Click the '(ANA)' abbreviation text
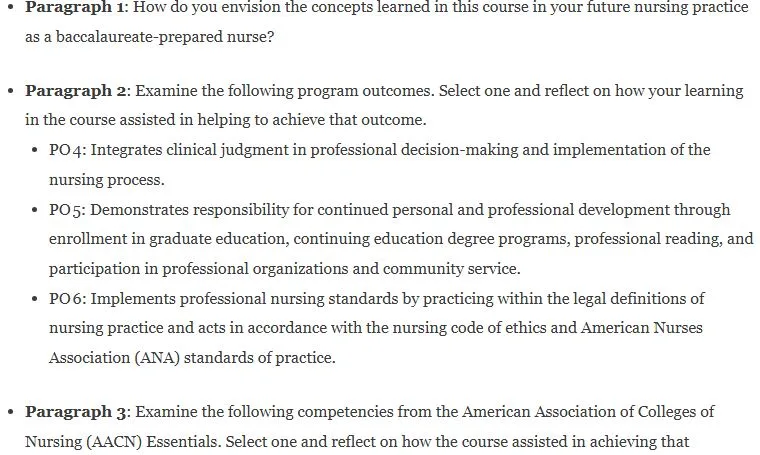Image resolution: width=760 pixels, height=455 pixels. tap(158, 358)
